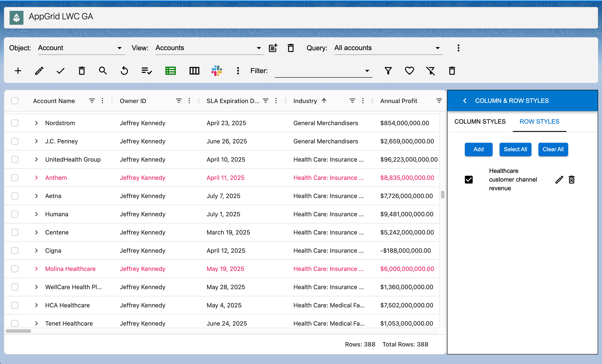Edit Healthcare customer channel revenue style

[559, 180]
